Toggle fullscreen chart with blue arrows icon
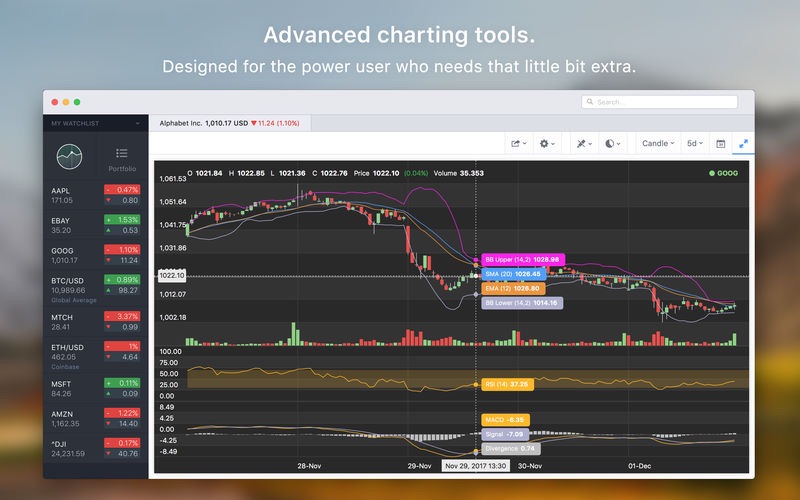The width and height of the screenshot is (800, 500). (743, 144)
